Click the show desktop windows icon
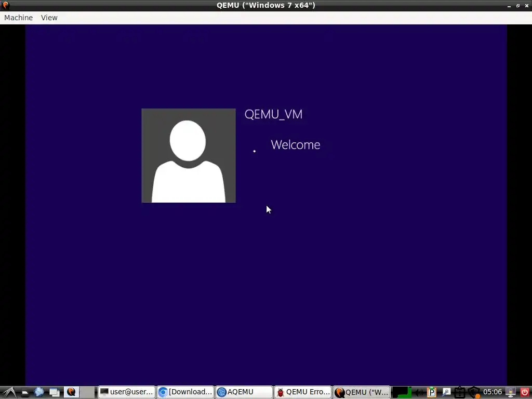This screenshot has height=399, width=532. pyautogui.click(x=54, y=392)
